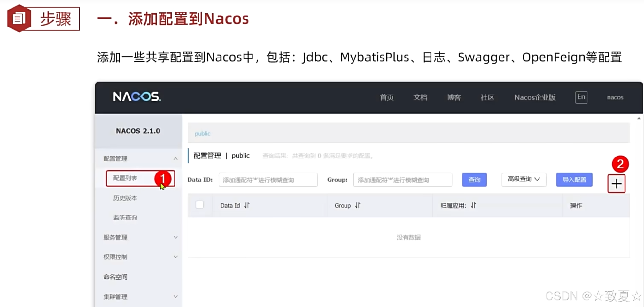Click the 没有数据 empty table message
The height and width of the screenshot is (307, 644).
pos(408,237)
